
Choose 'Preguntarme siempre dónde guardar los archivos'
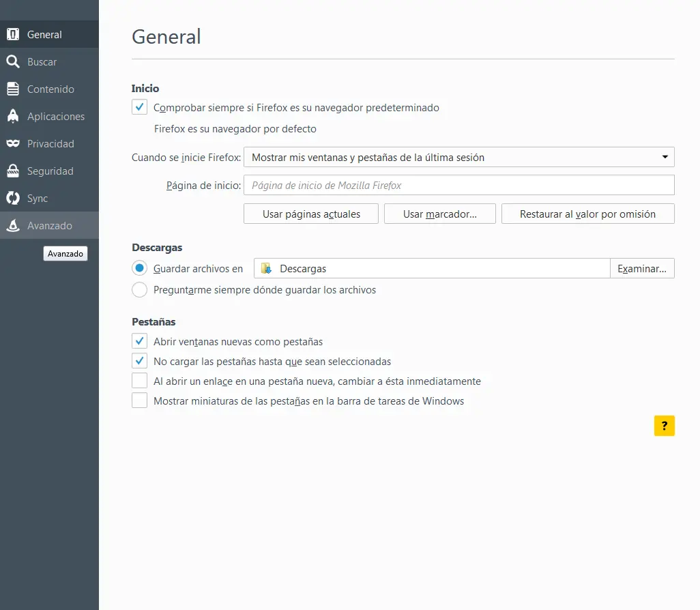pyautogui.click(x=139, y=289)
